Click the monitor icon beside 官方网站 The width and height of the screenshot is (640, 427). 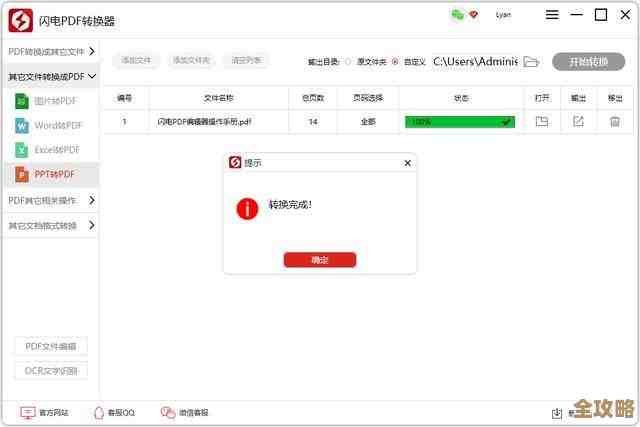(x=28, y=413)
